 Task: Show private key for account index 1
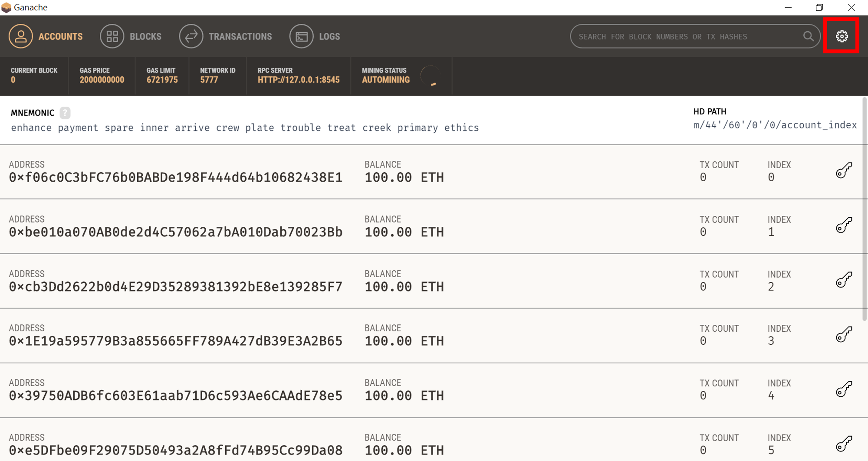[844, 226]
